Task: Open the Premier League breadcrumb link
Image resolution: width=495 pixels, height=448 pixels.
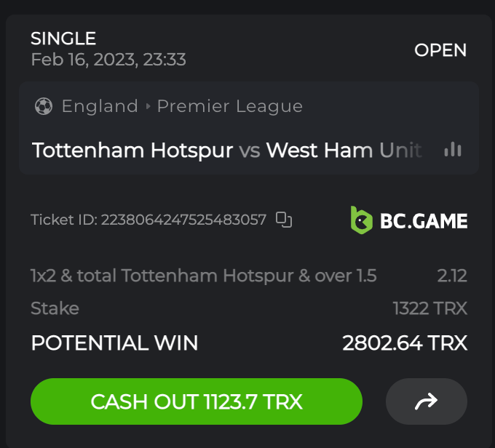Action: 230,106
